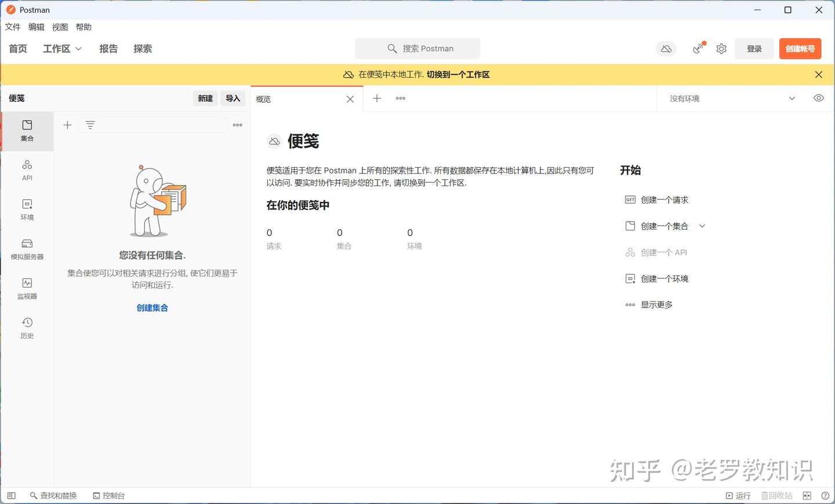Open the 文件 menu
This screenshot has width=835, height=504.
13,27
